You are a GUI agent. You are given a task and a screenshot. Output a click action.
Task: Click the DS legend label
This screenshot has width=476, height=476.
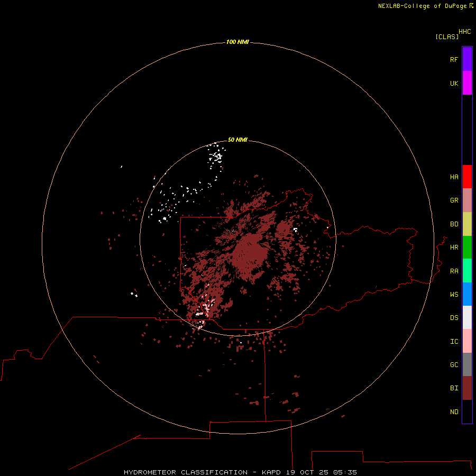point(454,318)
